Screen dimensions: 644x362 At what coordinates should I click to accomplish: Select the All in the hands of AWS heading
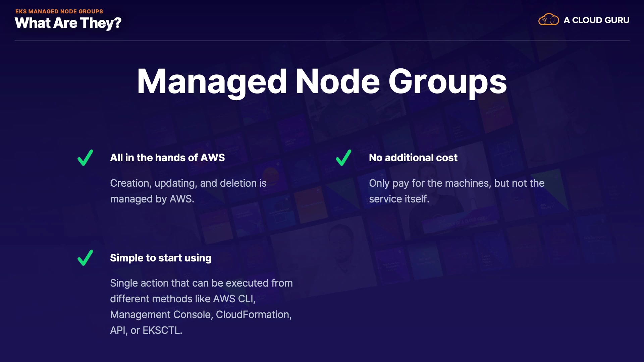pyautogui.click(x=167, y=158)
